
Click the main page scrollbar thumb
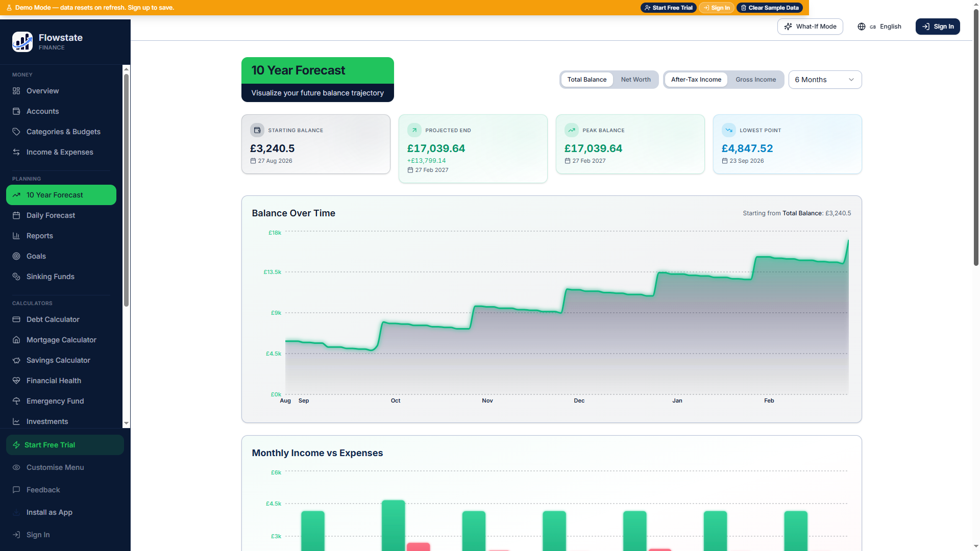click(x=976, y=138)
